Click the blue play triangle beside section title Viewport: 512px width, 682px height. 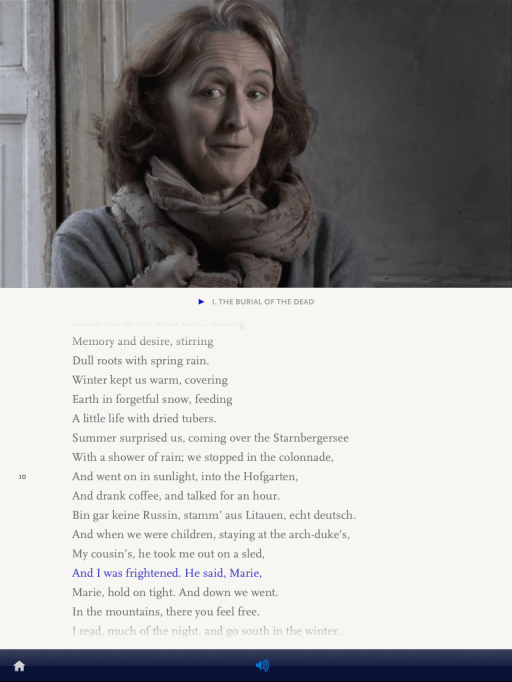coord(201,301)
